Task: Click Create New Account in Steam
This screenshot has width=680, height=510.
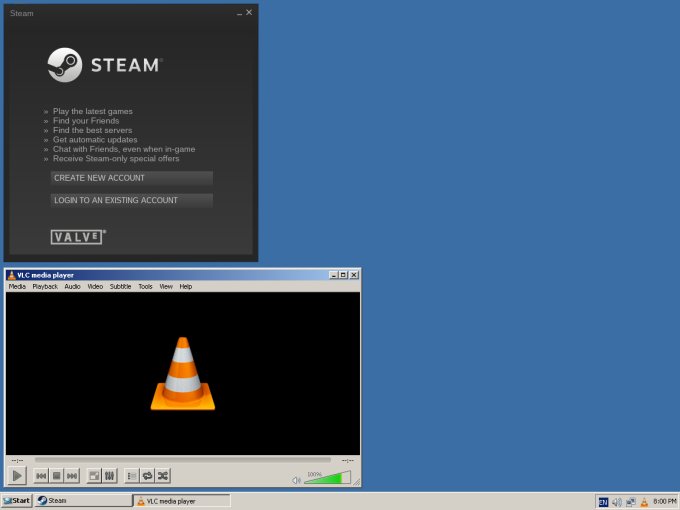Action: point(131,178)
